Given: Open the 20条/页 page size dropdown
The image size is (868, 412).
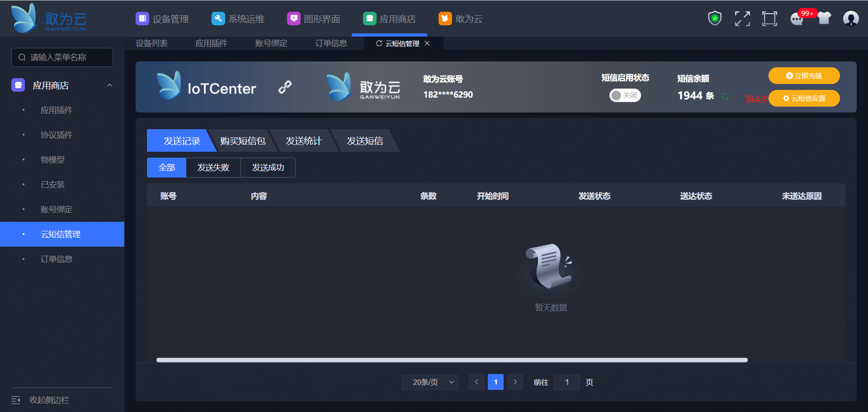Looking at the screenshot, I should click(x=430, y=382).
